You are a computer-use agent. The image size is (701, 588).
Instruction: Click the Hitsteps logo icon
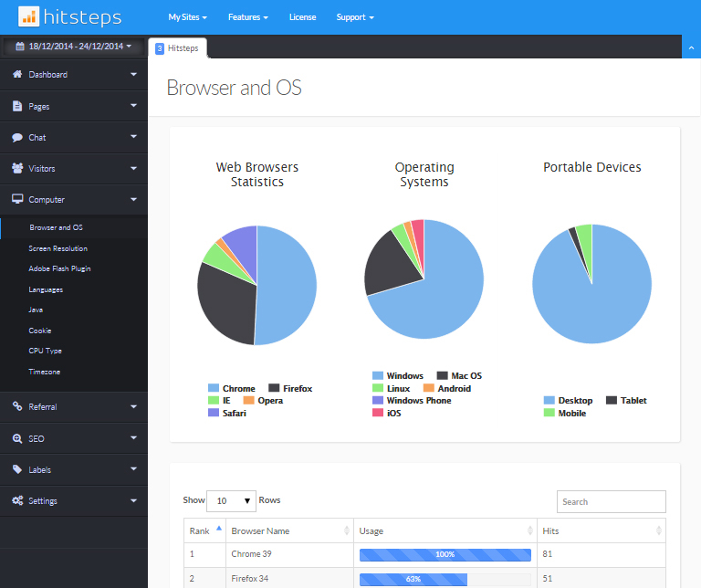[x=29, y=16]
